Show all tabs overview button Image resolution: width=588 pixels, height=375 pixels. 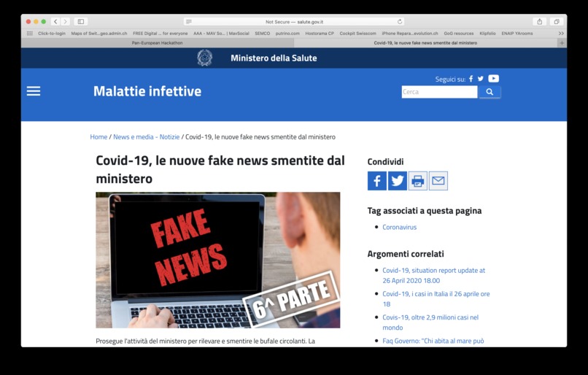point(557,22)
